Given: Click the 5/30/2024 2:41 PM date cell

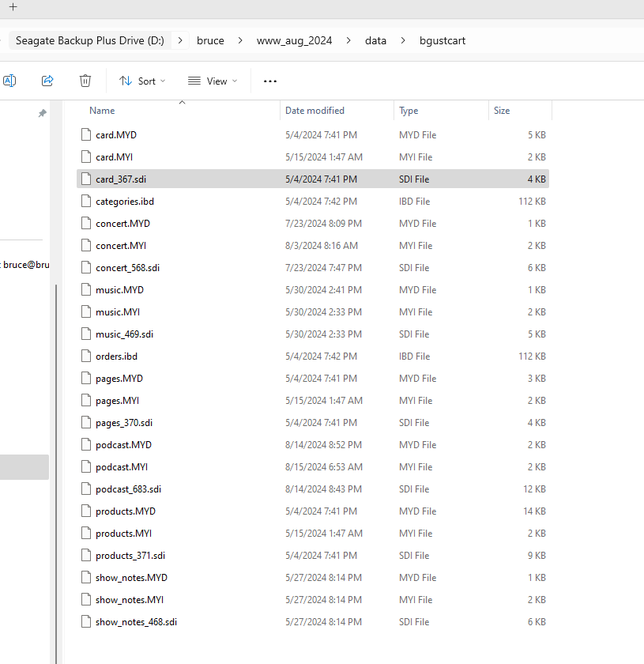Looking at the screenshot, I should point(323,289).
